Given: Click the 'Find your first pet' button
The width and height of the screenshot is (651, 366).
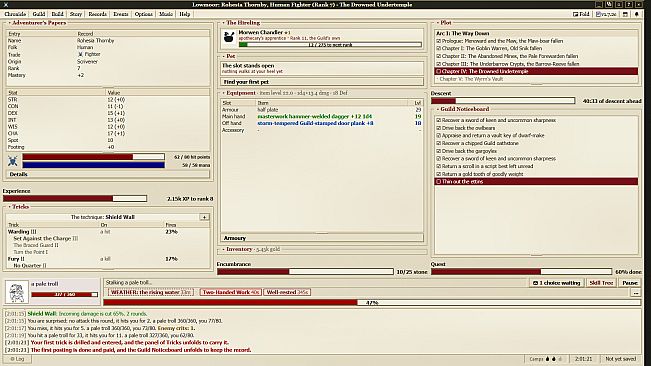Looking at the screenshot, I should pyautogui.click(x=322, y=82).
